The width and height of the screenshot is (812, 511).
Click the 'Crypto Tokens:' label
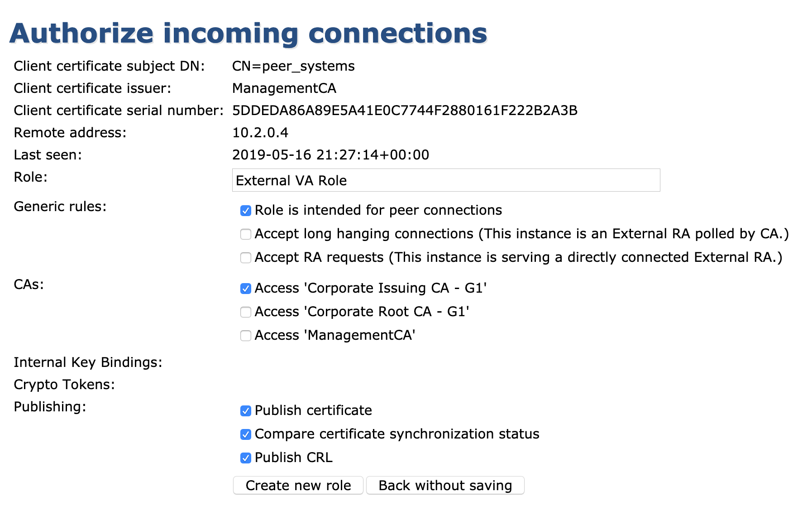point(64,385)
